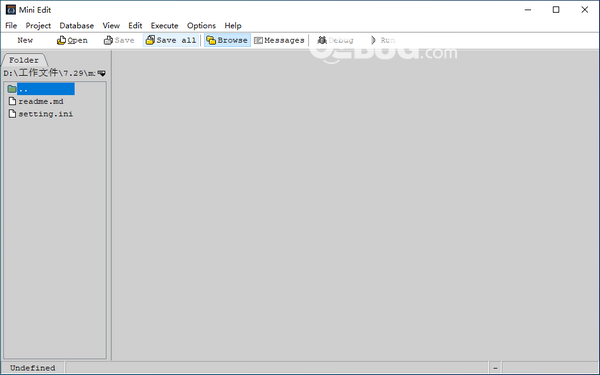Screen dimensions: 600x375
Task: Click the Undefined status bar entry
Action: coord(33,368)
